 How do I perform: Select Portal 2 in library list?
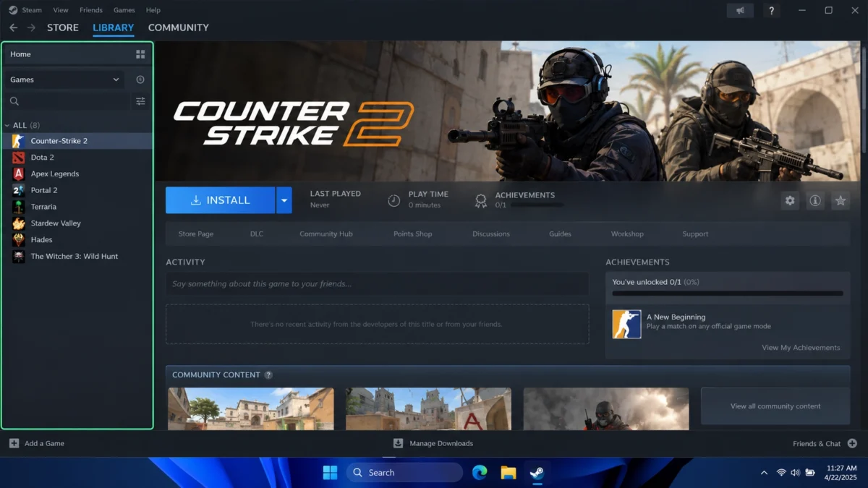pyautogui.click(x=78, y=190)
